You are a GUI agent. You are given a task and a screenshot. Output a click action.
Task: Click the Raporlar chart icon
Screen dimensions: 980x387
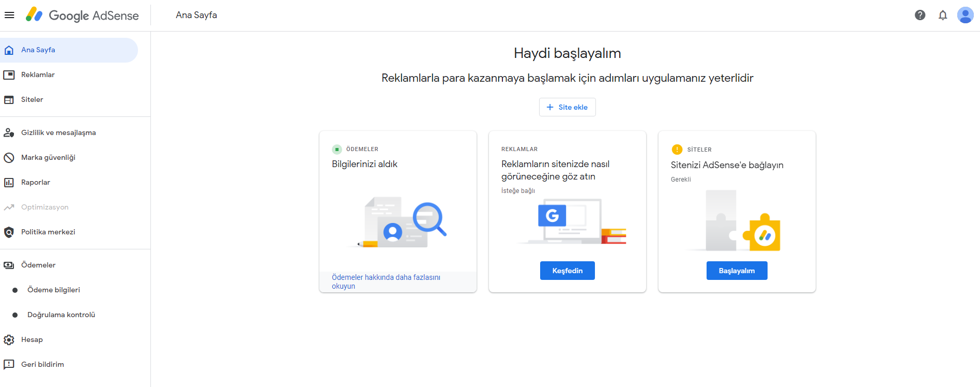[x=9, y=183]
